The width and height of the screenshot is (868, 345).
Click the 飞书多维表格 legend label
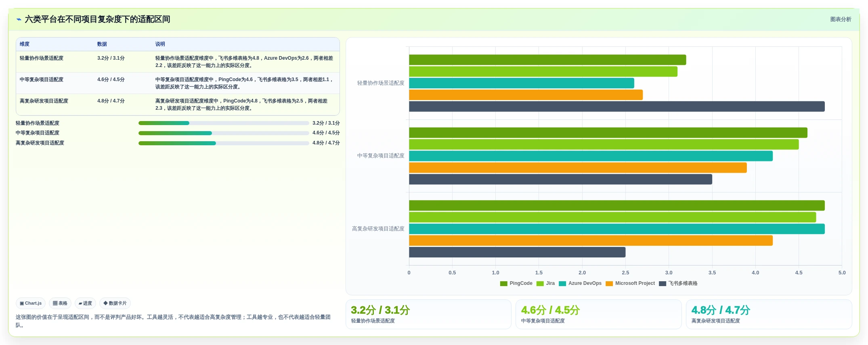coord(683,283)
